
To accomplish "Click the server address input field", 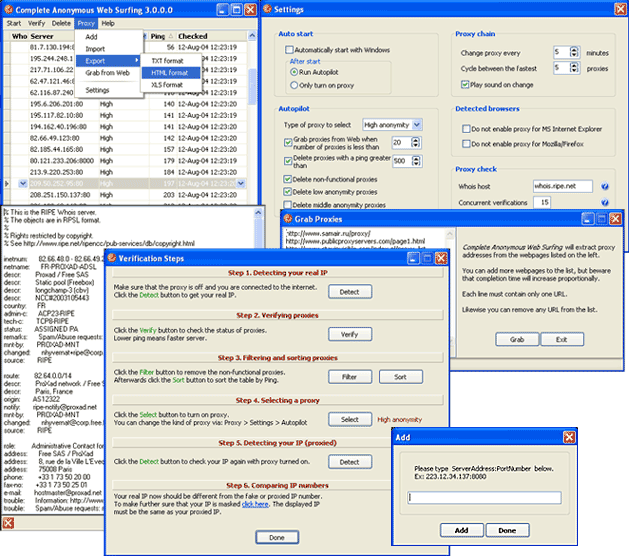I will 484,498.
